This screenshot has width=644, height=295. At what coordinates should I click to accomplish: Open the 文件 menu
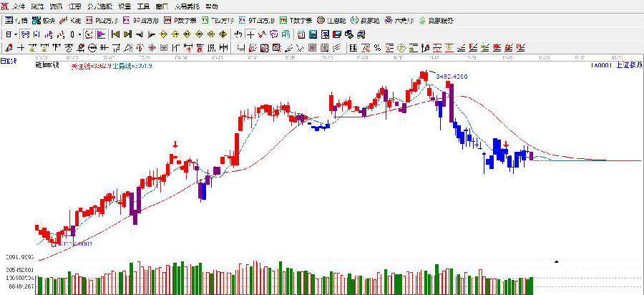point(17,6)
